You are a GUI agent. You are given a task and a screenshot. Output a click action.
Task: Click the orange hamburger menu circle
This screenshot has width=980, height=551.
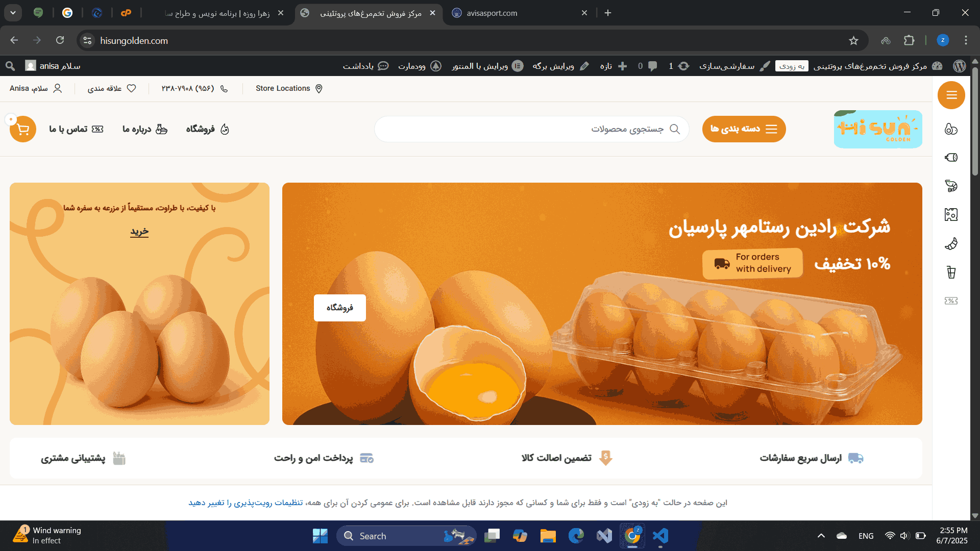pos(951,95)
